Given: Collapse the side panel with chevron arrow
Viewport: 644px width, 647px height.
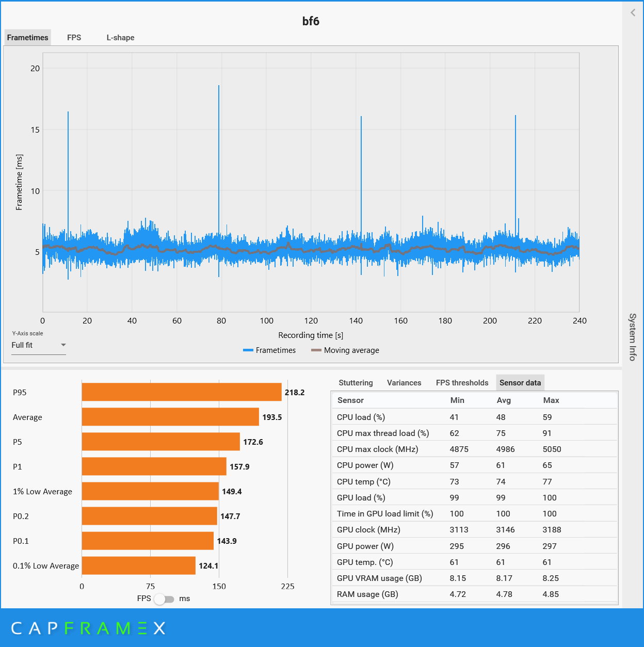Looking at the screenshot, I should pyautogui.click(x=633, y=13).
